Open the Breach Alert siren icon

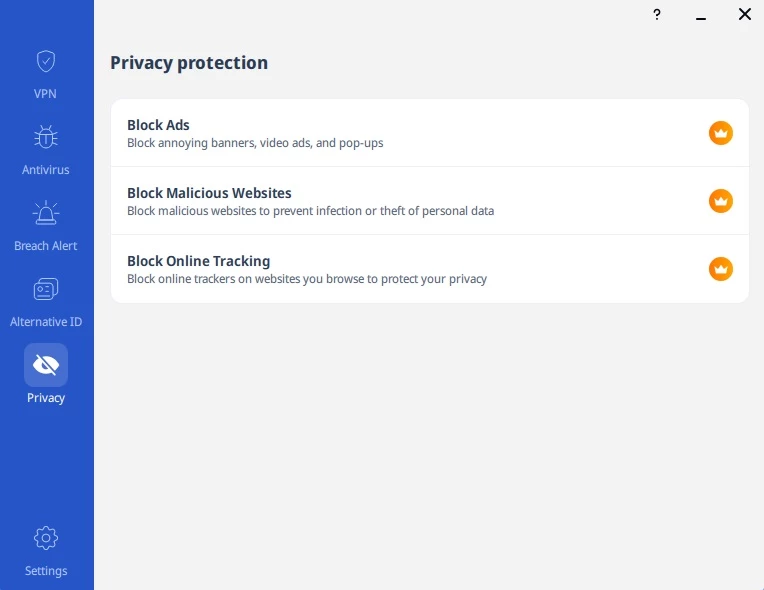[x=46, y=213]
